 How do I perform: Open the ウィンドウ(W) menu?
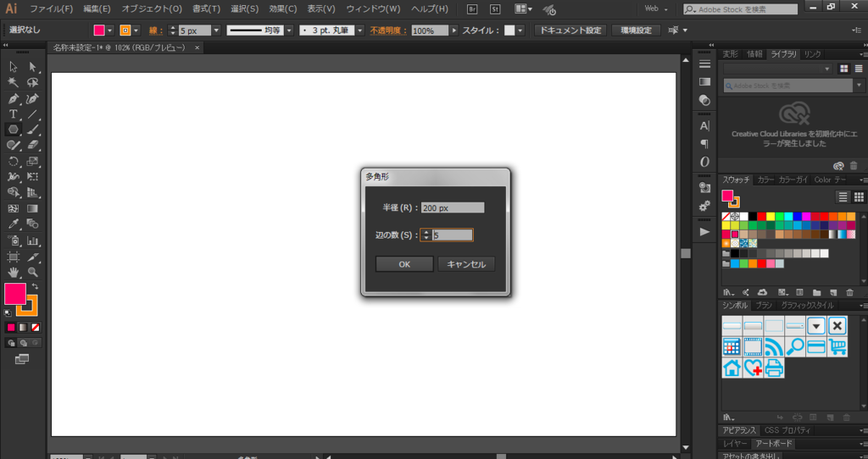point(373,8)
